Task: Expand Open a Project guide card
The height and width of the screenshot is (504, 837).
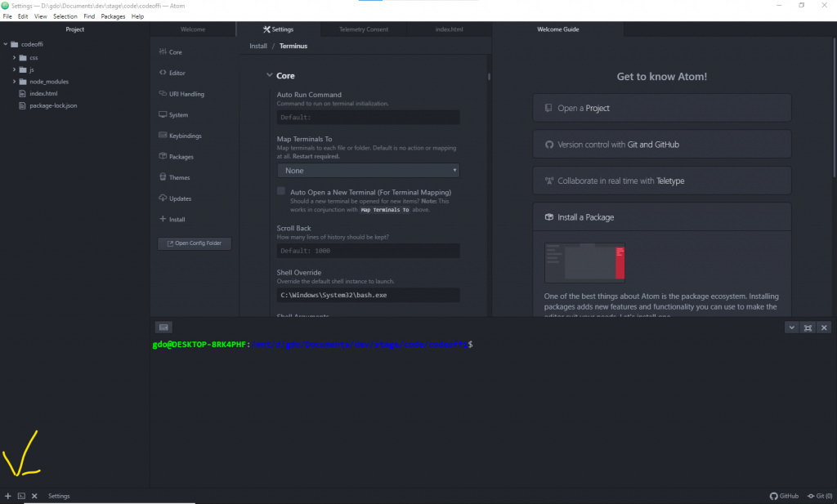Action: click(x=662, y=108)
